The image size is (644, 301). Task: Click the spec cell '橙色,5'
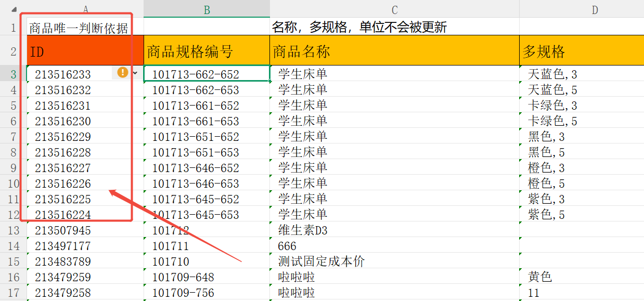pyautogui.click(x=546, y=183)
